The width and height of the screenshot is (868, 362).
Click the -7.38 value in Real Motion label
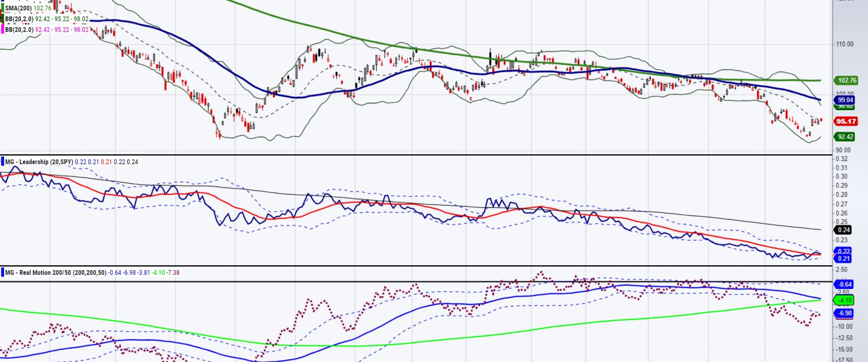[173, 272]
